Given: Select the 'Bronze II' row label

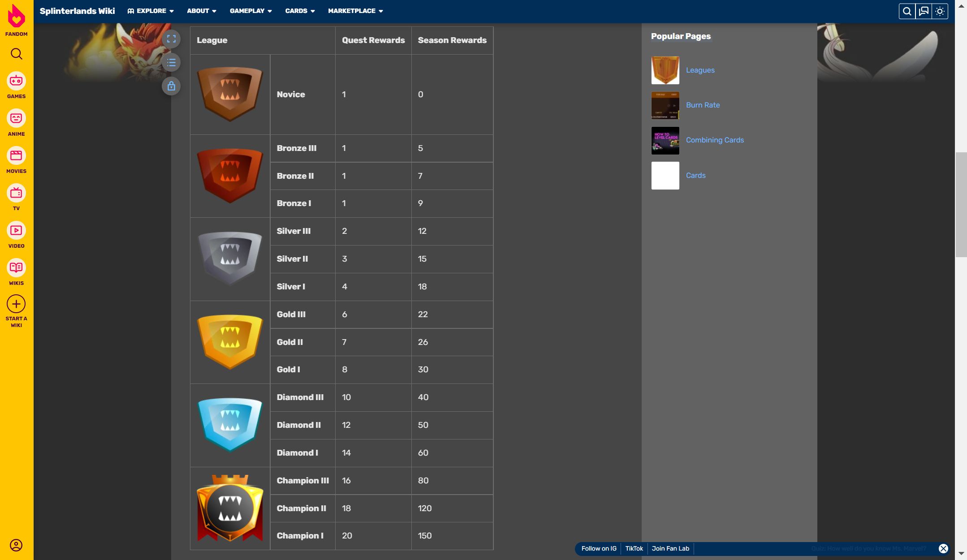Looking at the screenshot, I should point(295,176).
